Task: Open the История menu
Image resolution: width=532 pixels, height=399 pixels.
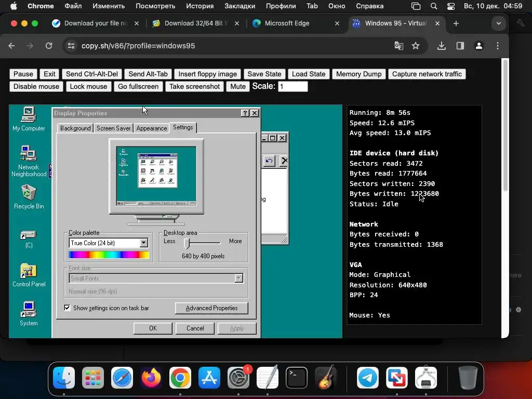Action: click(x=199, y=6)
